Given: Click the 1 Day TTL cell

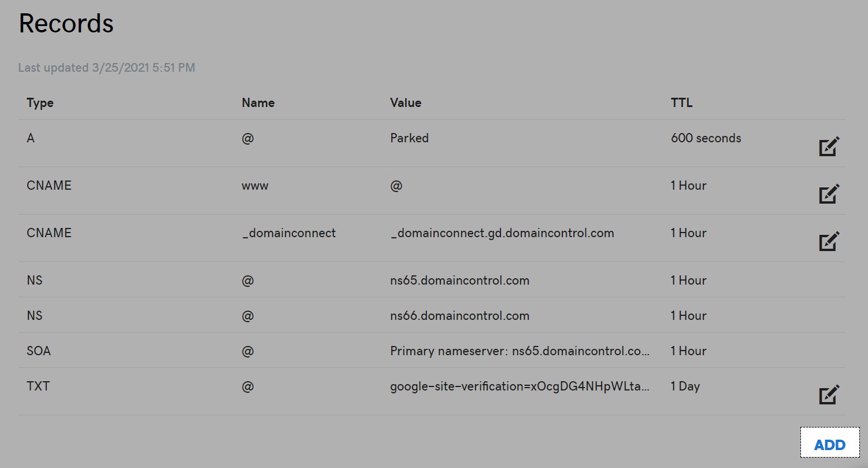Looking at the screenshot, I should coord(685,386).
